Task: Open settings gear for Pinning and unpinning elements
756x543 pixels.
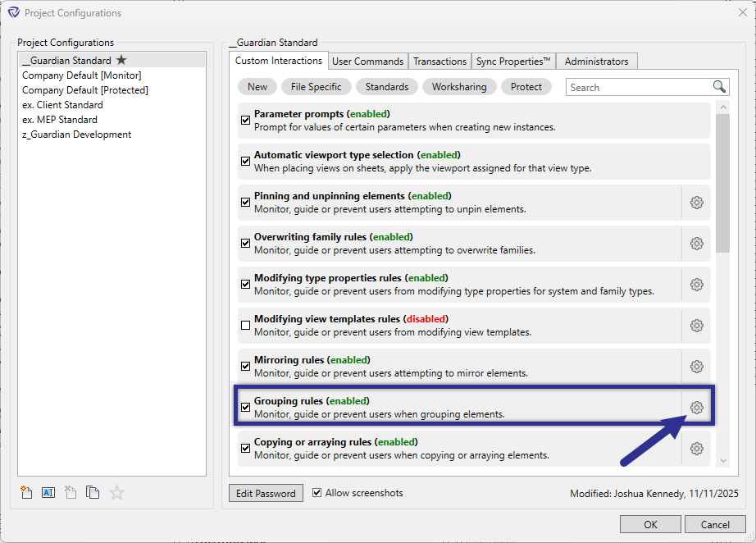Action: tap(696, 202)
